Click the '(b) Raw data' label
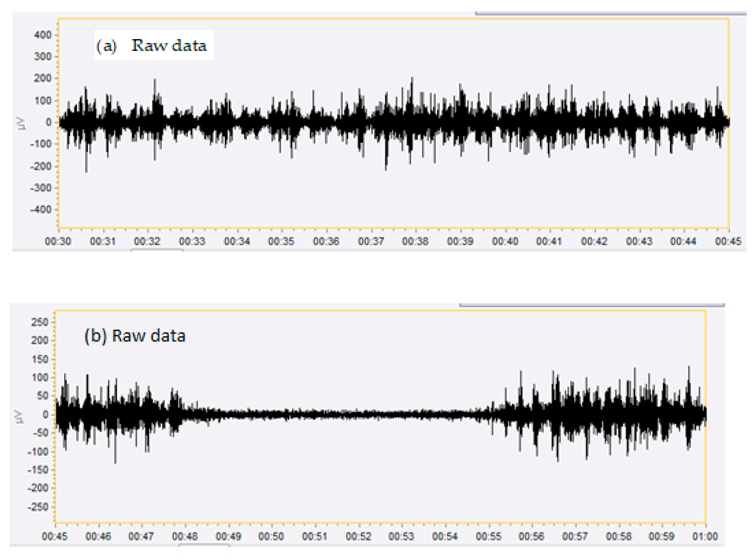 (x=135, y=336)
